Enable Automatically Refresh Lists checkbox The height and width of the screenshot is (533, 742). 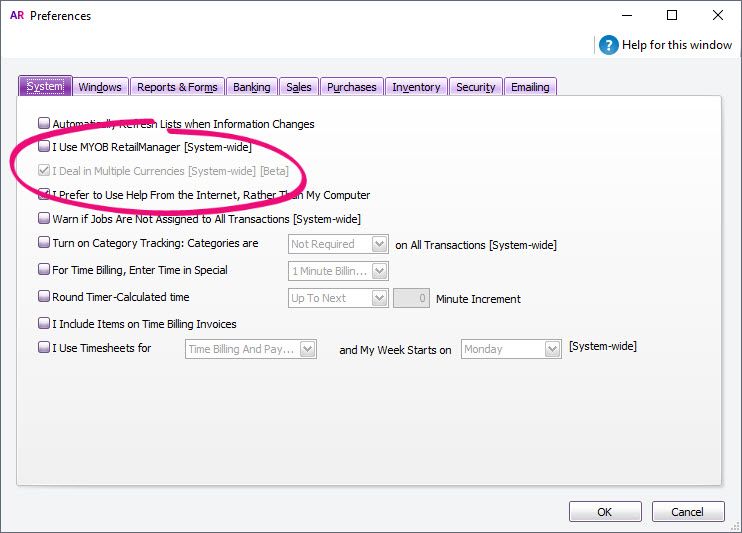pyautogui.click(x=44, y=124)
